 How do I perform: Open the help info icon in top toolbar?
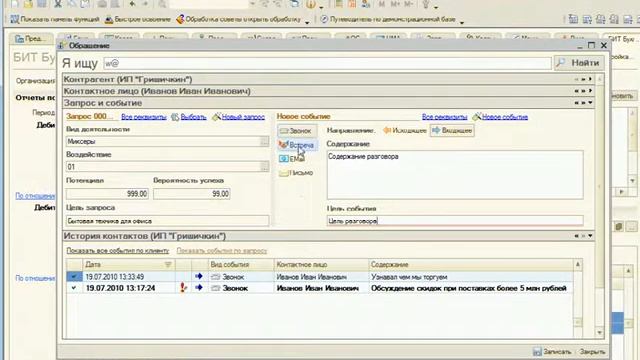[311, 4]
